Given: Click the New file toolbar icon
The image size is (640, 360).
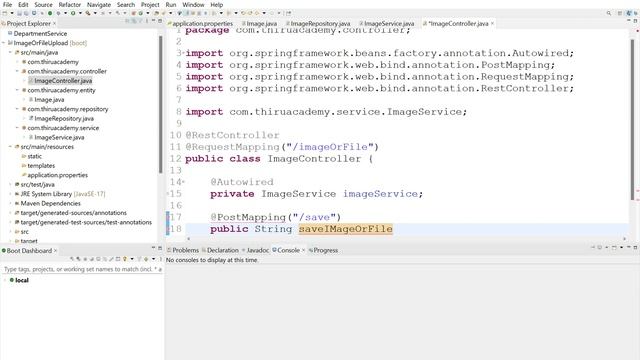Looking at the screenshot, I should click(4, 13).
